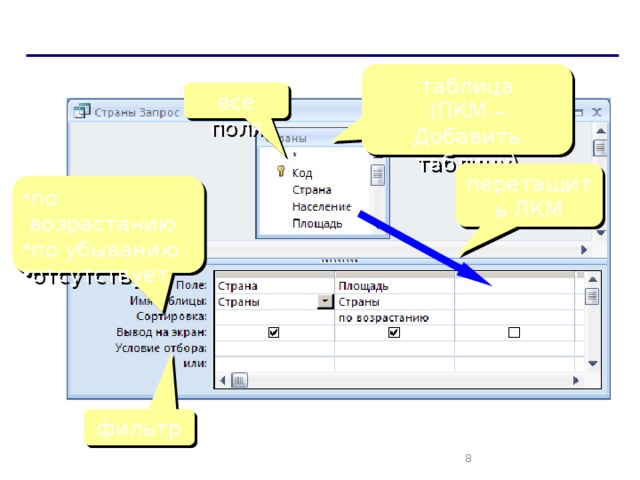
Task: Click Условие отбора cell under Площадь column
Action: coord(394,348)
